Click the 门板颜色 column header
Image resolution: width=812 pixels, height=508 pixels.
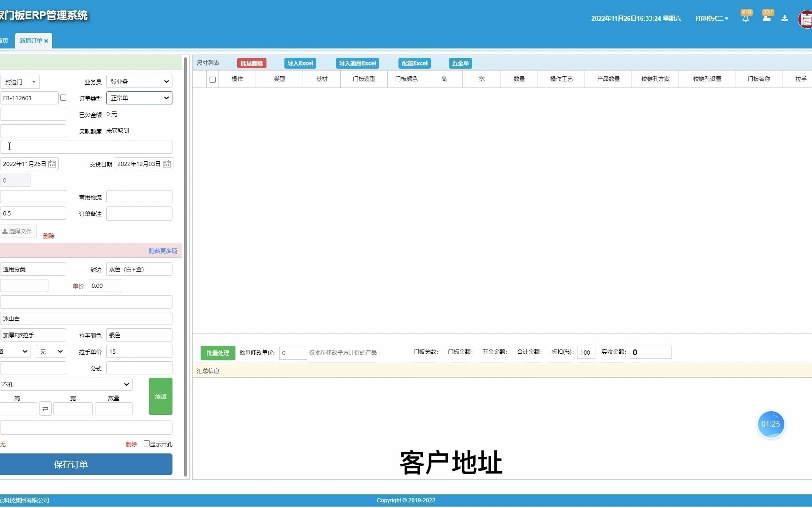point(406,79)
